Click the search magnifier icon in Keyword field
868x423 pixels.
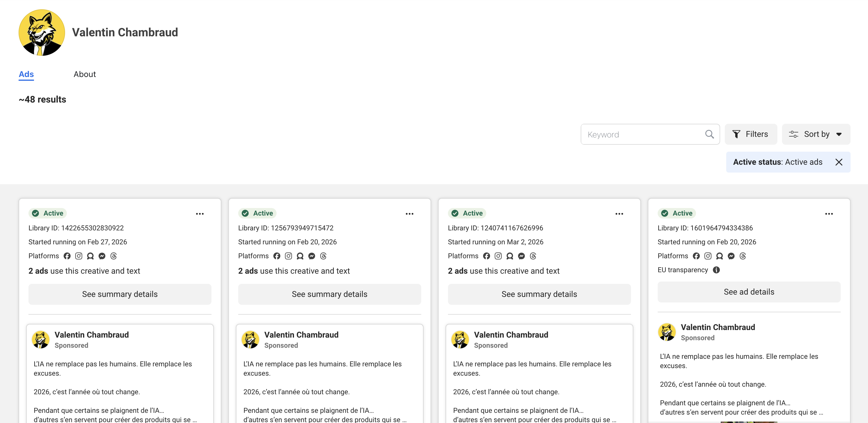click(x=709, y=134)
